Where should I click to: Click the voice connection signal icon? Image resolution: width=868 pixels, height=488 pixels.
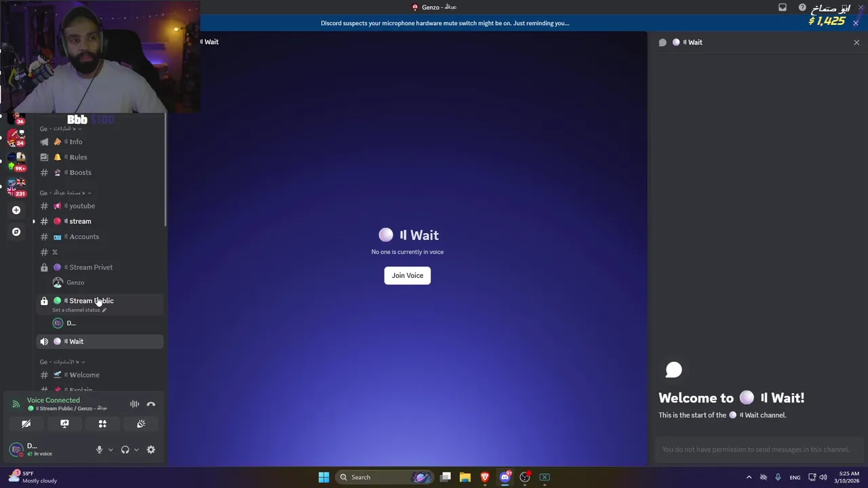click(x=16, y=404)
